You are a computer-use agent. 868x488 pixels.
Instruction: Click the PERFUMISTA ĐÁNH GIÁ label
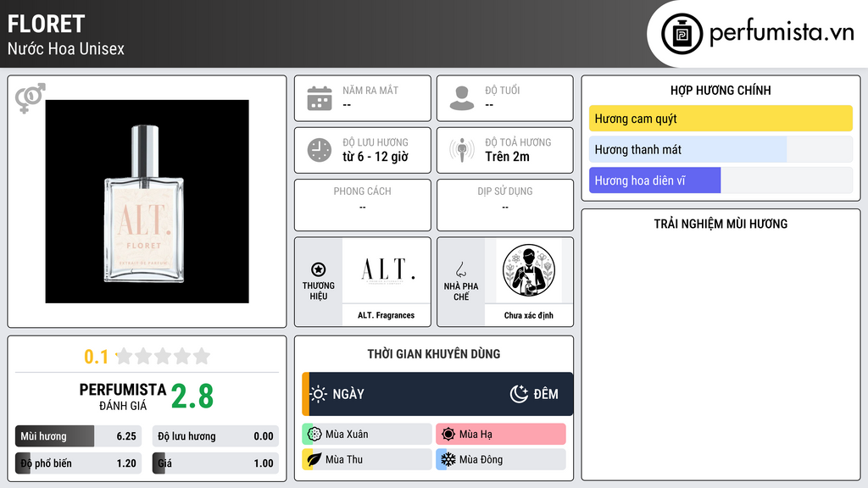click(x=123, y=396)
